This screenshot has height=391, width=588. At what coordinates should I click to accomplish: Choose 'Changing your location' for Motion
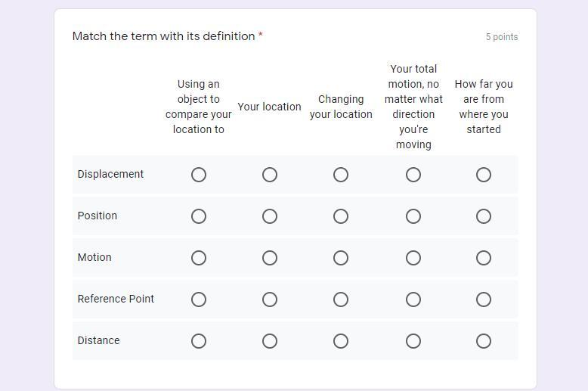(x=341, y=258)
